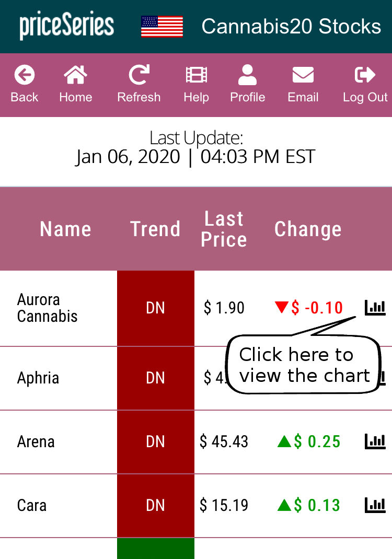Image resolution: width=392 pixels, height=559 pixels.
Task: View chart icon for Cara
Action: [375, 505]
